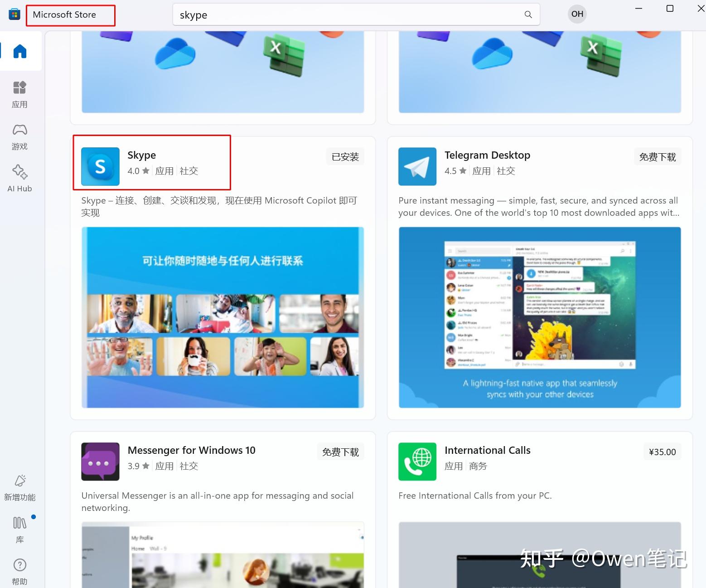This screenshot has width=706, height=588.
Task: Click the Skype 4.0 star rating
Action: pyautogui.click(x=138, y=171)
